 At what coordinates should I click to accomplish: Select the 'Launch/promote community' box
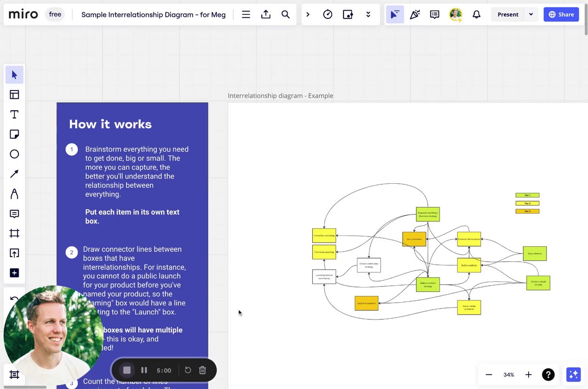(x=324, y=276)
